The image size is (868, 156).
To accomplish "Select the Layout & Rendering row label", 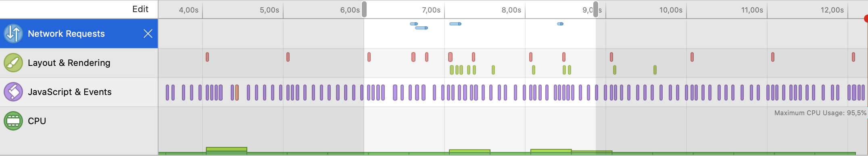I will coord(69,63).
